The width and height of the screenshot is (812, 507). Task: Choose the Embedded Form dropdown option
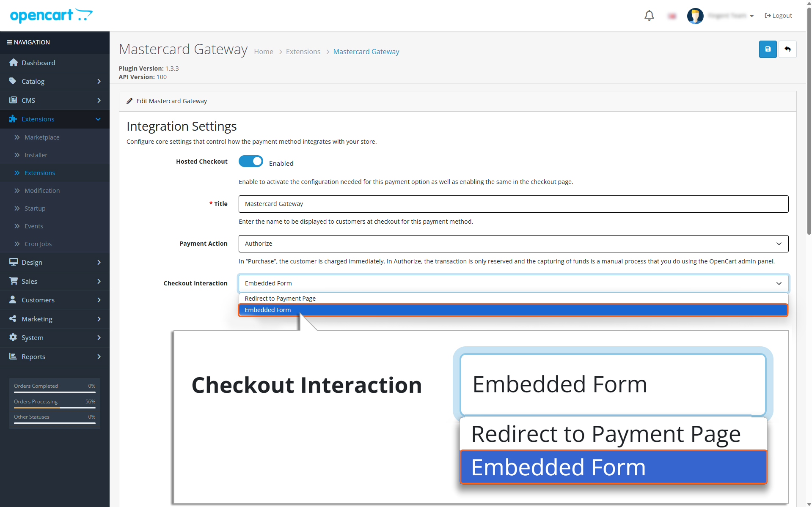point(268,310)
